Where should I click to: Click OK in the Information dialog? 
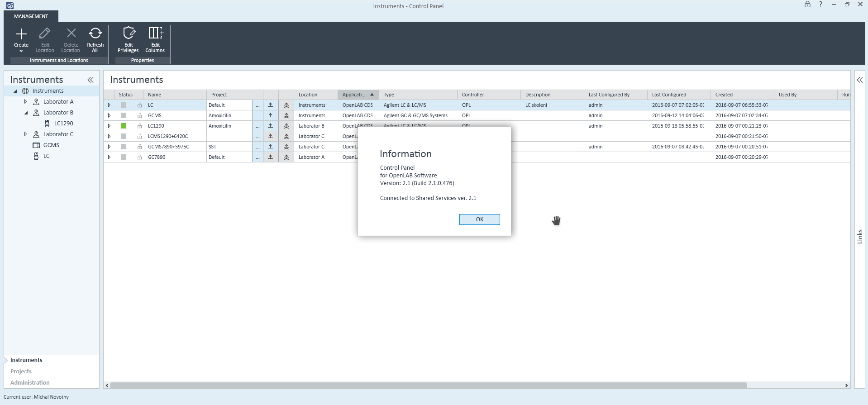(x=479, y=219)
